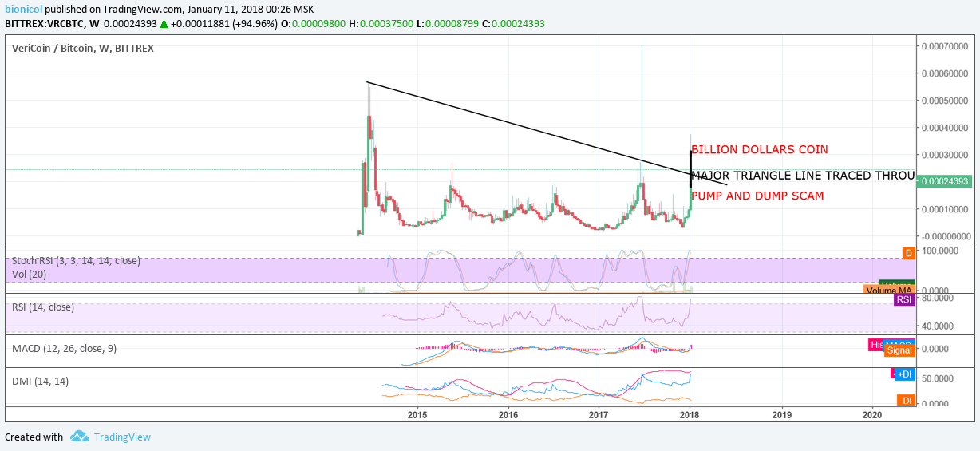Viewport: 980px width, 451px height.
Task: Click the 40.0000 RSI axis value
Action: coord(939,326)
